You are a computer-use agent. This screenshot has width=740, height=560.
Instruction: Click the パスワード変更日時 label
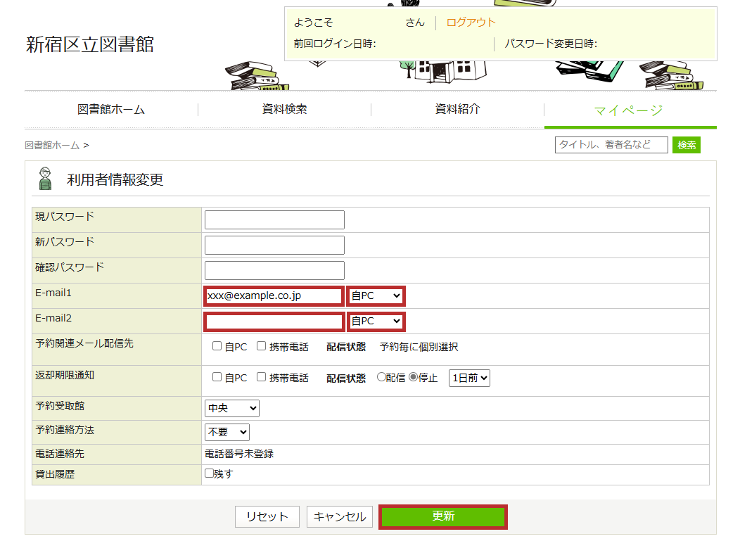click(551, 44)
